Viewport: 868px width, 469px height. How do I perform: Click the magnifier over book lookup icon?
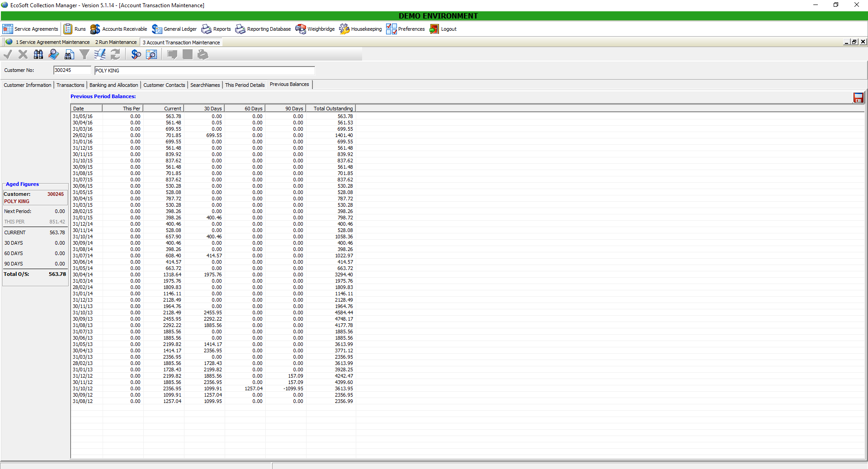54,55
